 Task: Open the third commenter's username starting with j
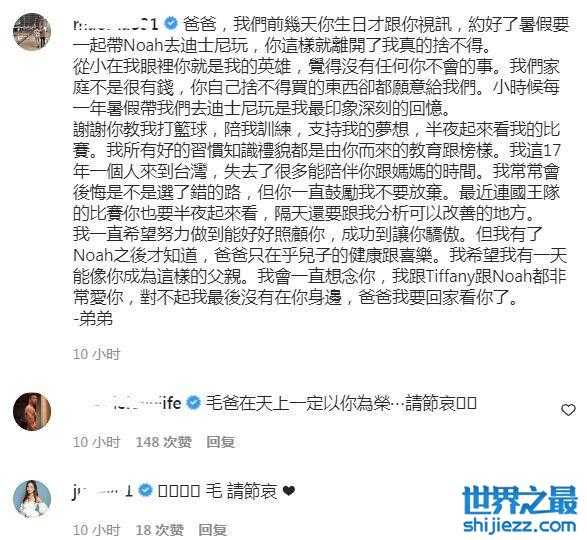[103, 491]
